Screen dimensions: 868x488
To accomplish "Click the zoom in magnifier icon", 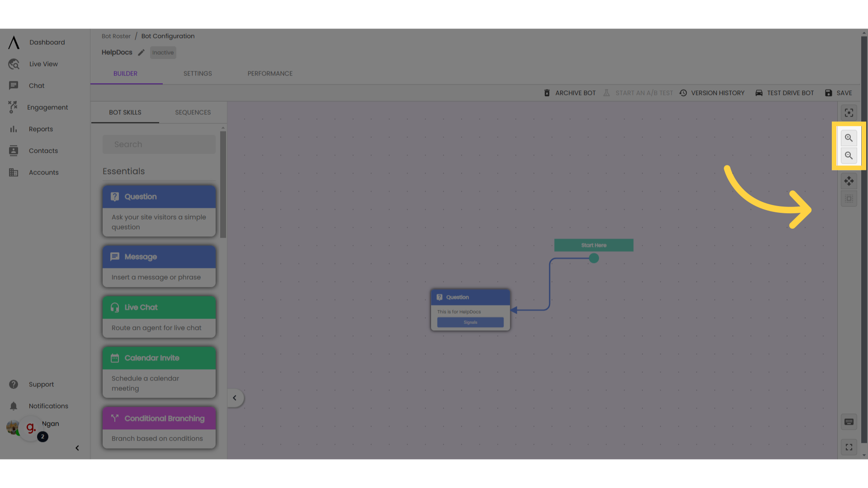I will coord(849,138).
